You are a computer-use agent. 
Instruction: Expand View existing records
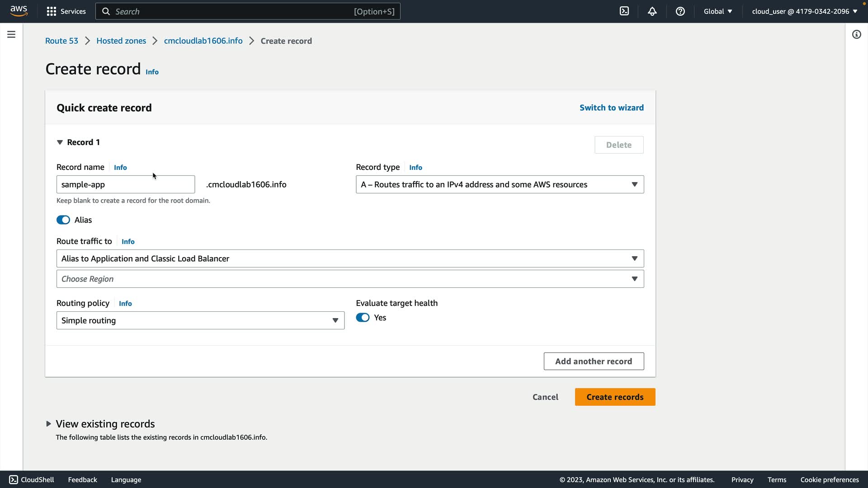pyautogui.click(x=48, y=424)
